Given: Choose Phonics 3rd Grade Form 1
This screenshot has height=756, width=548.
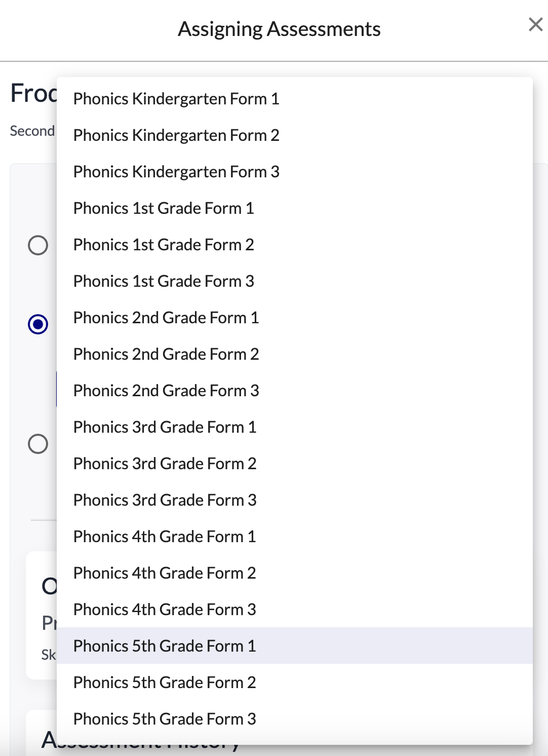Looking at the screenshot, I should pos(165,427).
